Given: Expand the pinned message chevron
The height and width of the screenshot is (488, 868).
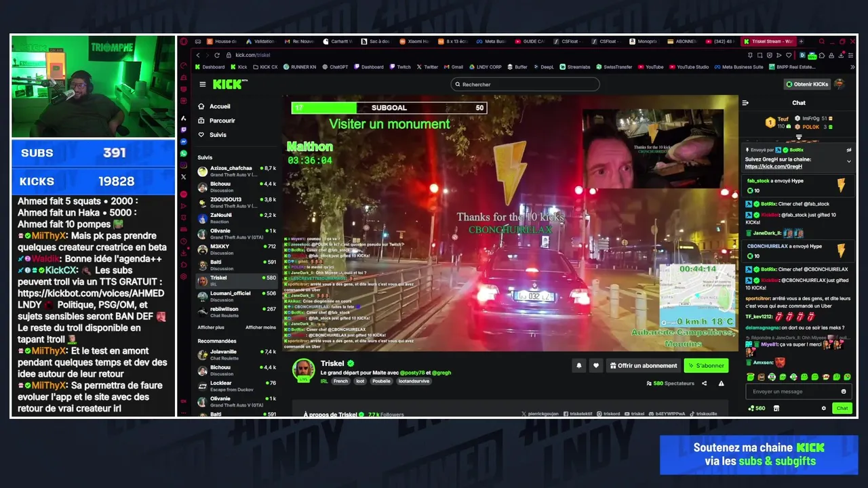Looking at the screenshot, I should point(848,161).
